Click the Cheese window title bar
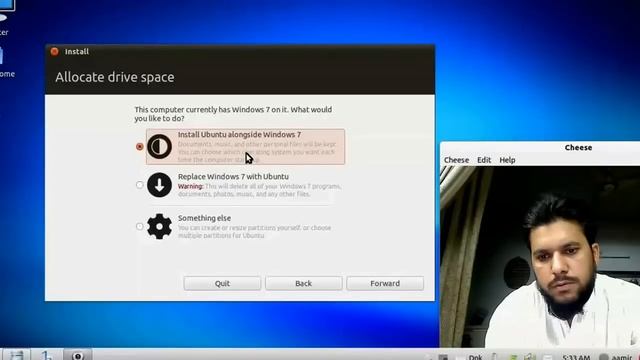This screenshot has height=360, width=640. pyautogui.click(x=540, y=148)
